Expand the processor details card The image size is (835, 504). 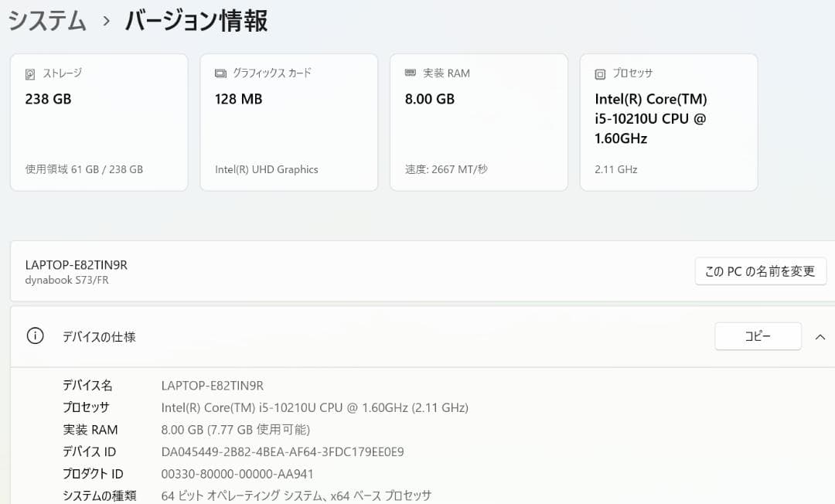668,121
